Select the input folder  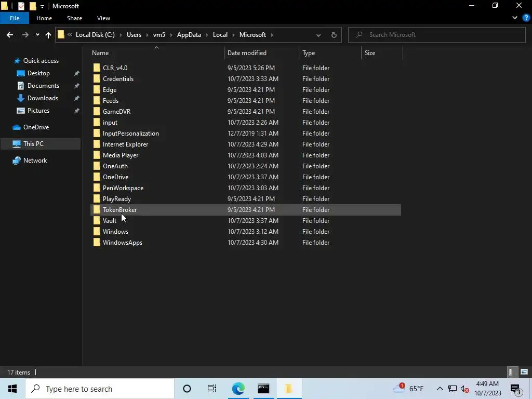110,123
